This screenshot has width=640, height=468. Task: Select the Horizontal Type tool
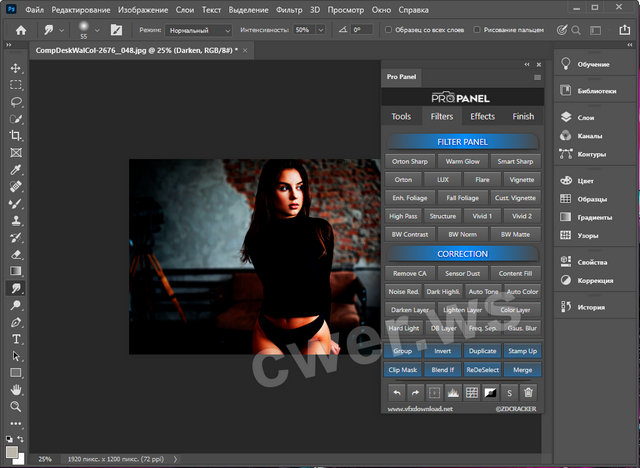pos(16,339)
